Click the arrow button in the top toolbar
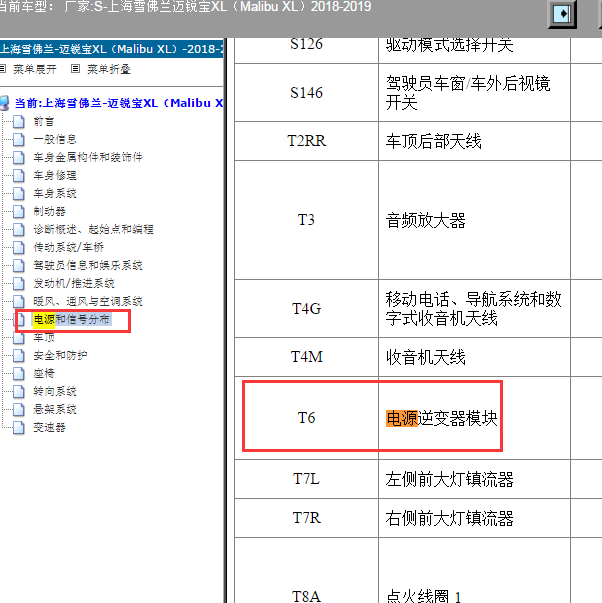Screen dimensions: 602x603 (x=562, y=14)
